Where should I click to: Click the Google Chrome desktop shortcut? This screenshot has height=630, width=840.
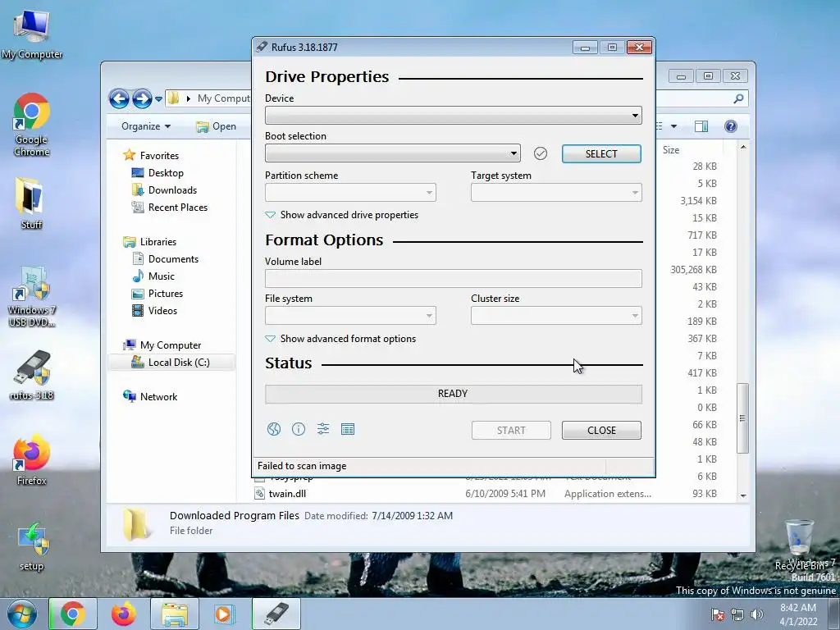pos(32,125)
